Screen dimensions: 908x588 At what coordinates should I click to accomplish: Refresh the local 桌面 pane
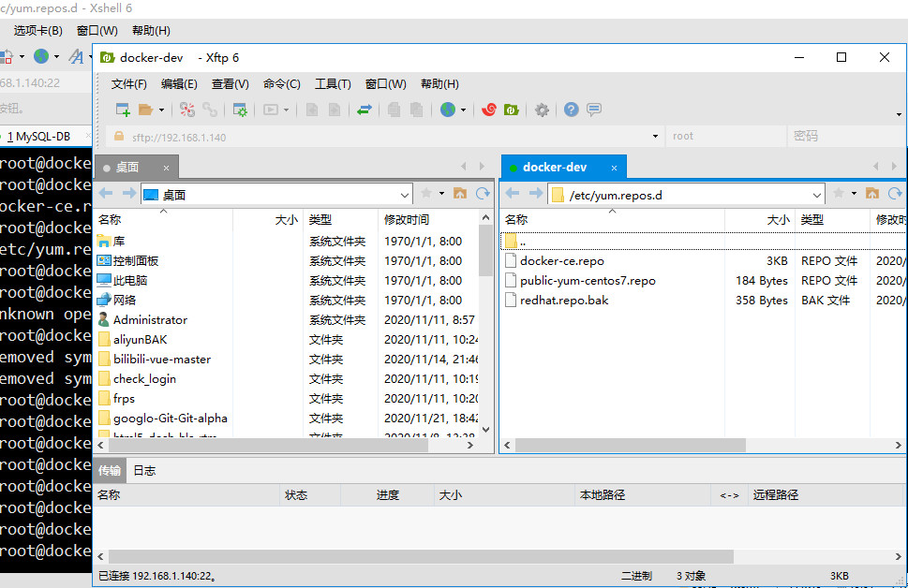tap(483, 193)
